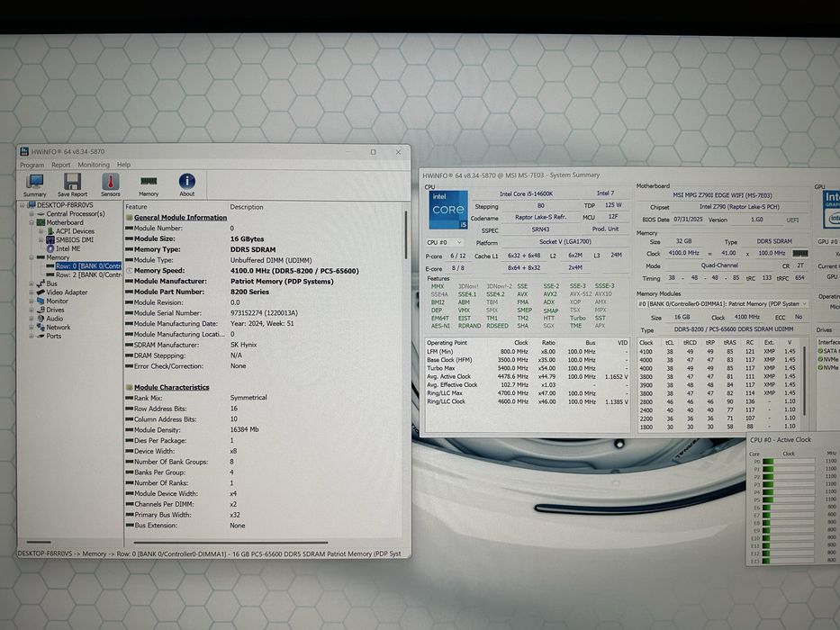Open the Sensors thermometer icon
840x630 pixels.
(111, 182)
